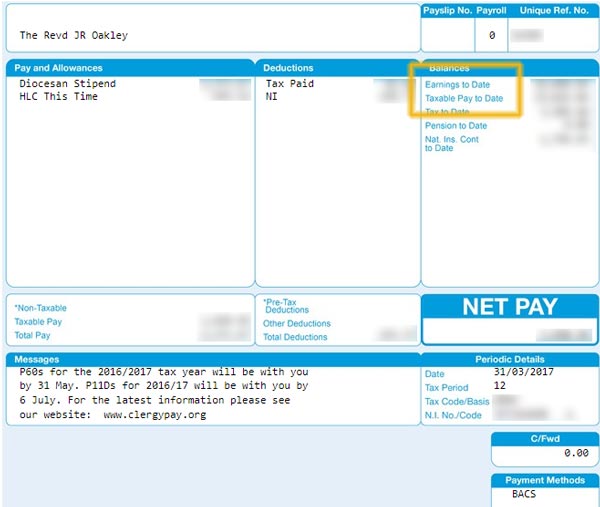Viewport: 600px width, 507px height.
Task: Click the 'Date' label in Periodic Details
Action: [x=434, y=374]
